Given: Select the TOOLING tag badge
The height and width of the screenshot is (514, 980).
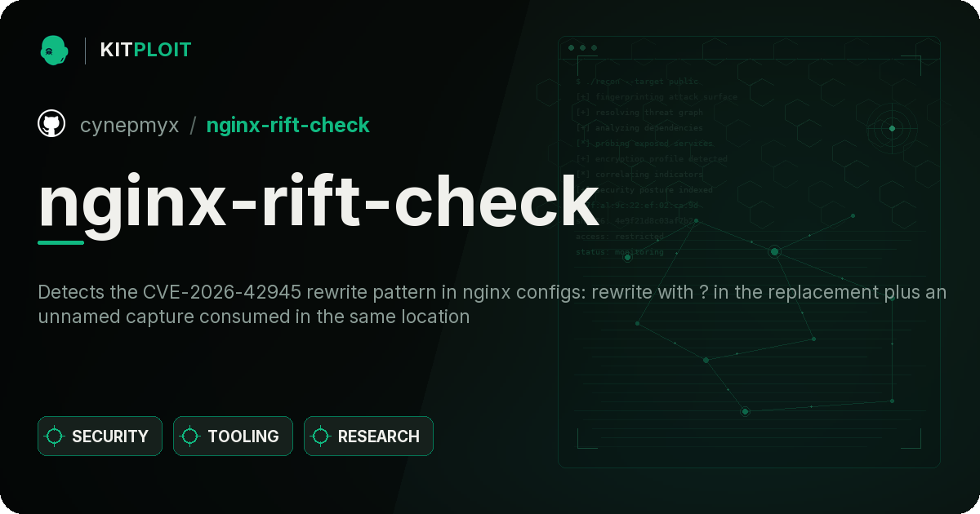Looking at the screenshot, I should (x=233, y=436).
